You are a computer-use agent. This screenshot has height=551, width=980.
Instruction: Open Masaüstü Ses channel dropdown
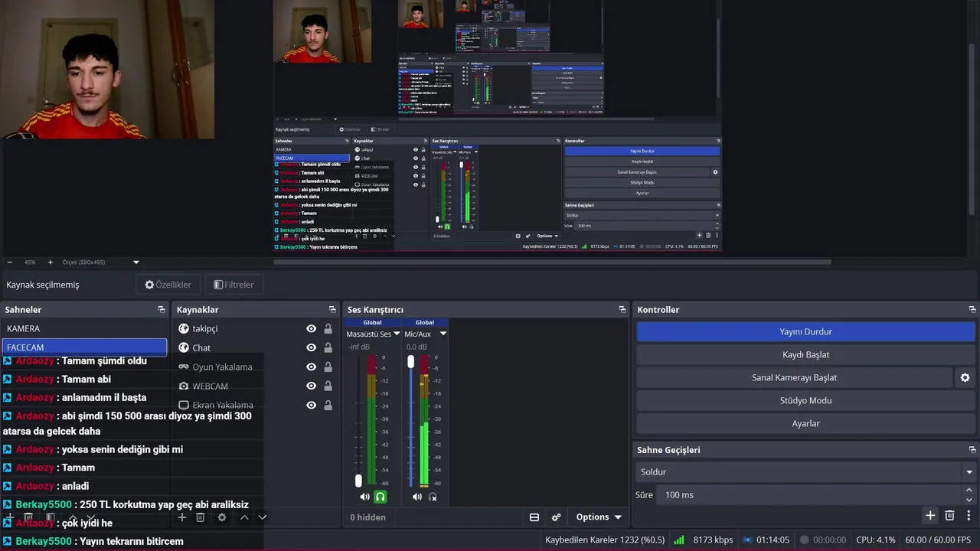[x=397, y=334]
